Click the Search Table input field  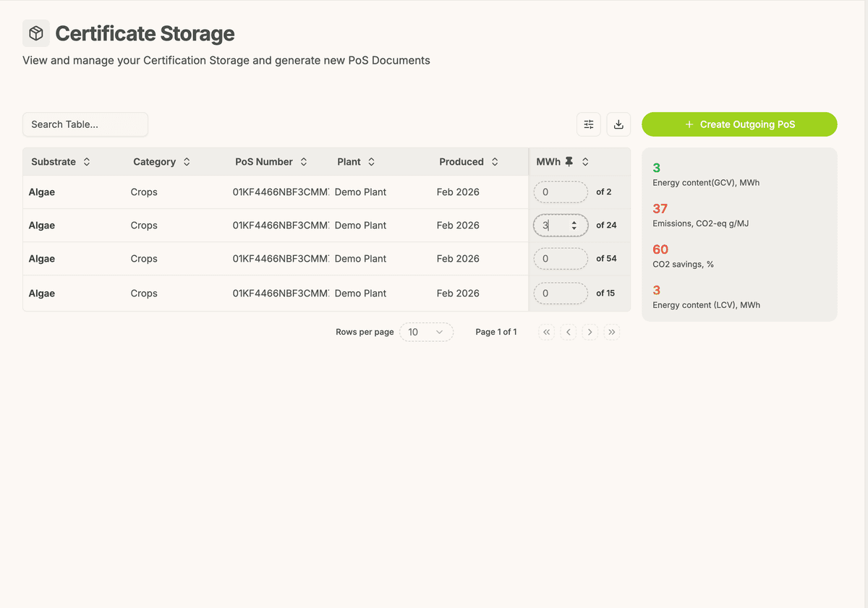[85, 124]
